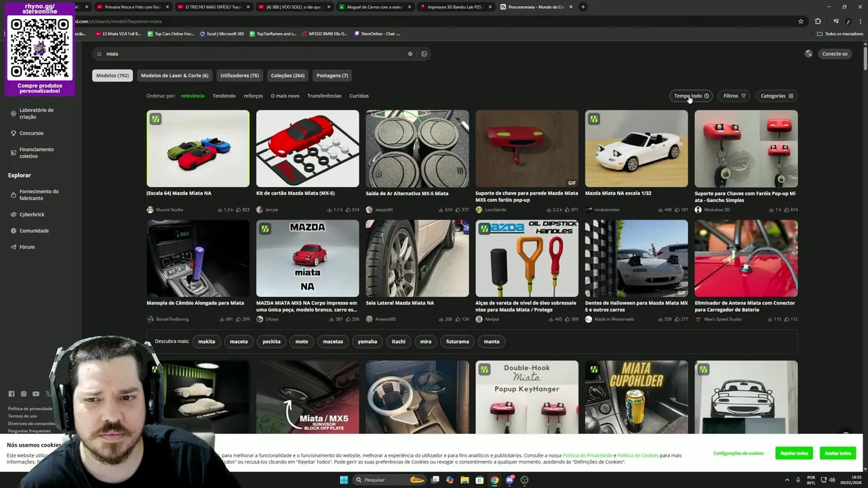Sort results by Curtidas
The width and height of the screenshot is (868, 488).
(x=359, y=96)
